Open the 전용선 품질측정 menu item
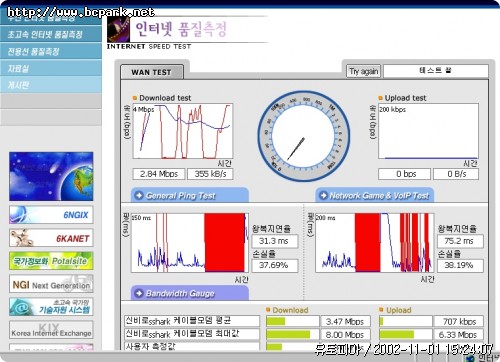Image resolution: width=500 pixels, height=362 pixels. 51,51
